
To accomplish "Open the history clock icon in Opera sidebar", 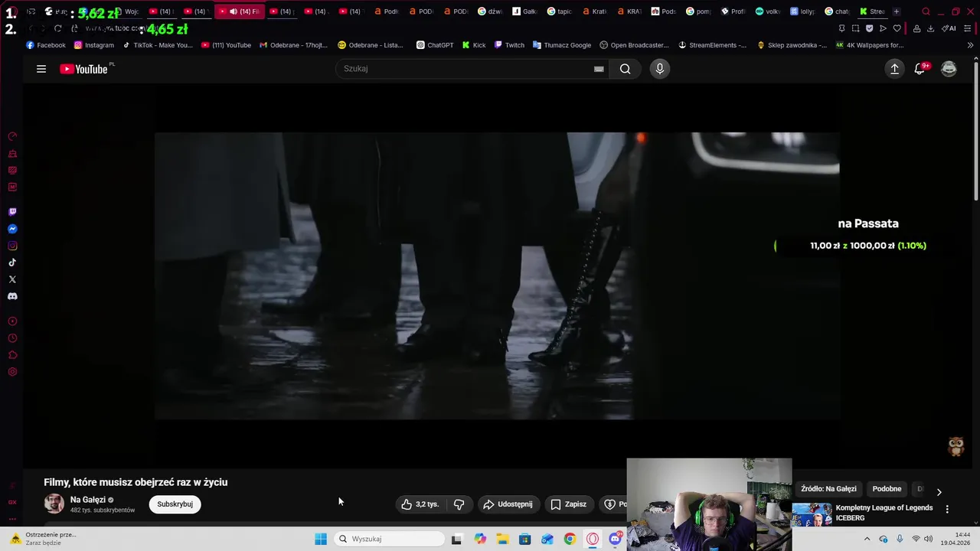I will 12,338.
